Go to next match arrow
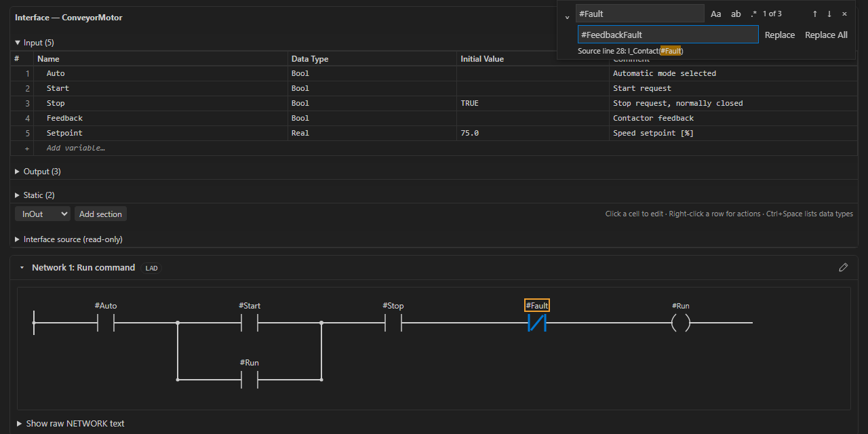This screenshot has height=434, width=868. click(829, 14)
